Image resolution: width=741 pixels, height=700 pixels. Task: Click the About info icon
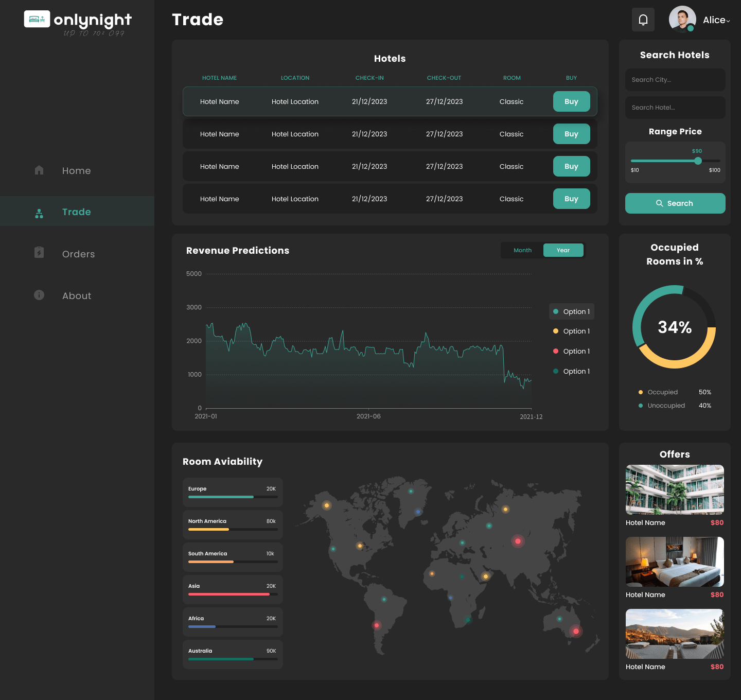click(39, 295)
